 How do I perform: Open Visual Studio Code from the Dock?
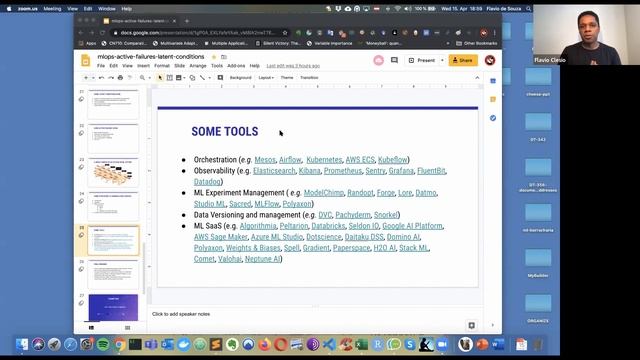(329, 344)
